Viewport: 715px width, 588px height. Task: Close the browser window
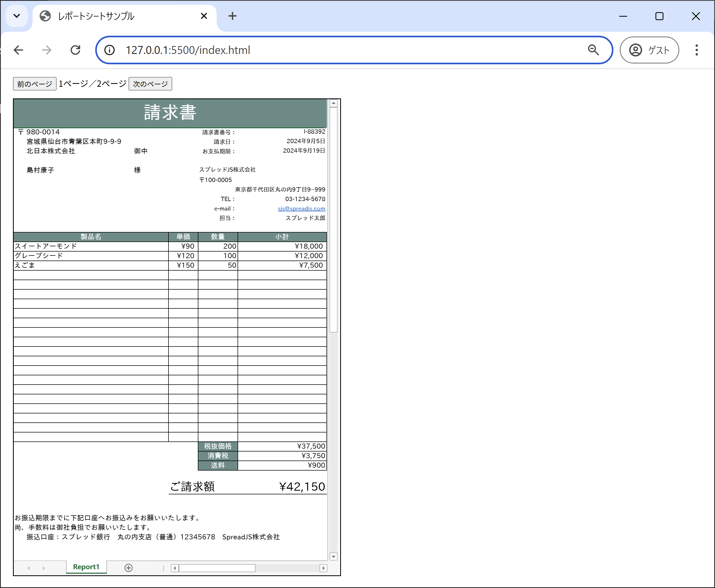coord(696,16)
